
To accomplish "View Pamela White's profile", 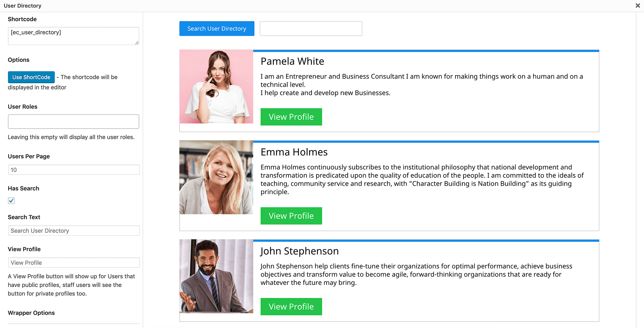I will tap(291, 117).
